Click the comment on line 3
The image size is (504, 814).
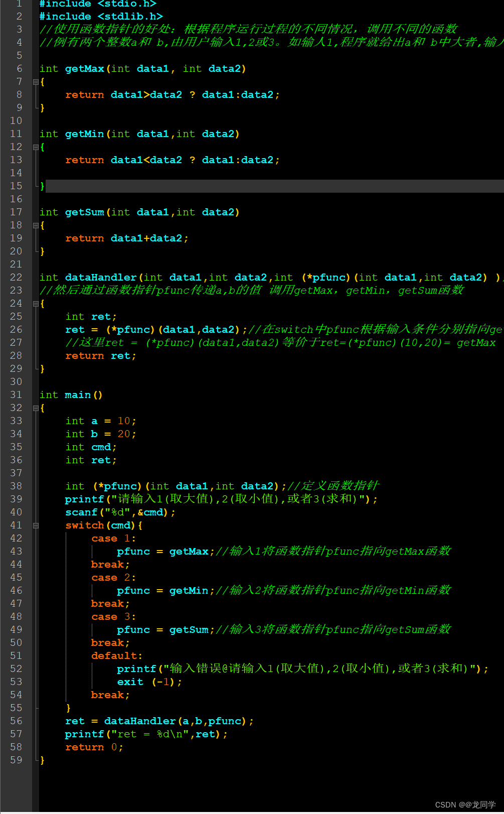(x=248, y=29)
